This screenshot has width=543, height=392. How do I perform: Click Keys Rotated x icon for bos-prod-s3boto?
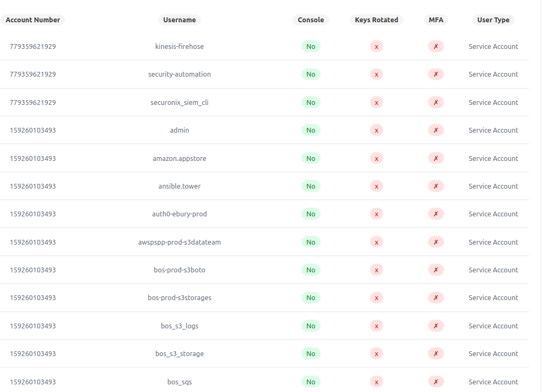click(377, 270)
